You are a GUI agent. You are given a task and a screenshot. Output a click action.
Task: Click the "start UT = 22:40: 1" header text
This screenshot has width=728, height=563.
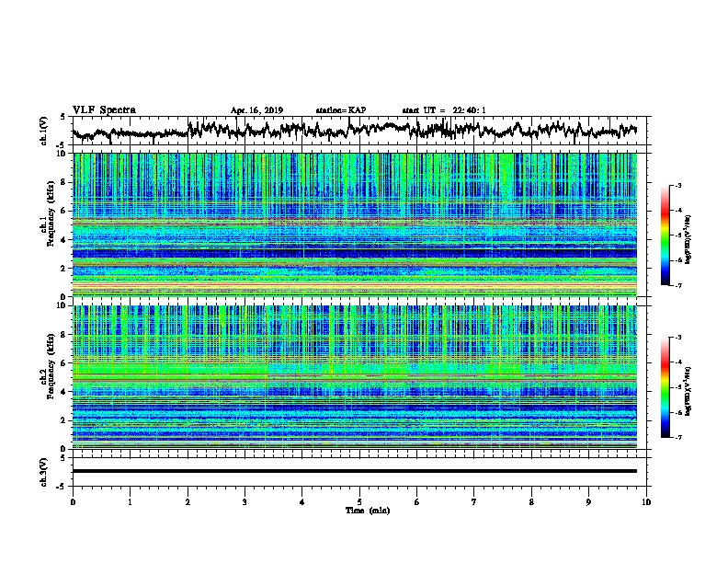pyautogui.click(x=444, y=110)
